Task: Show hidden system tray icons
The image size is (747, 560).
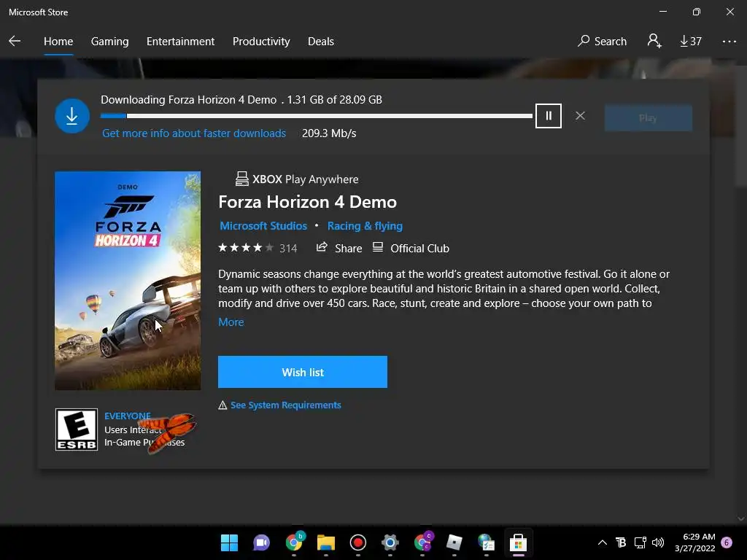Action: click(x=602, y=542)
